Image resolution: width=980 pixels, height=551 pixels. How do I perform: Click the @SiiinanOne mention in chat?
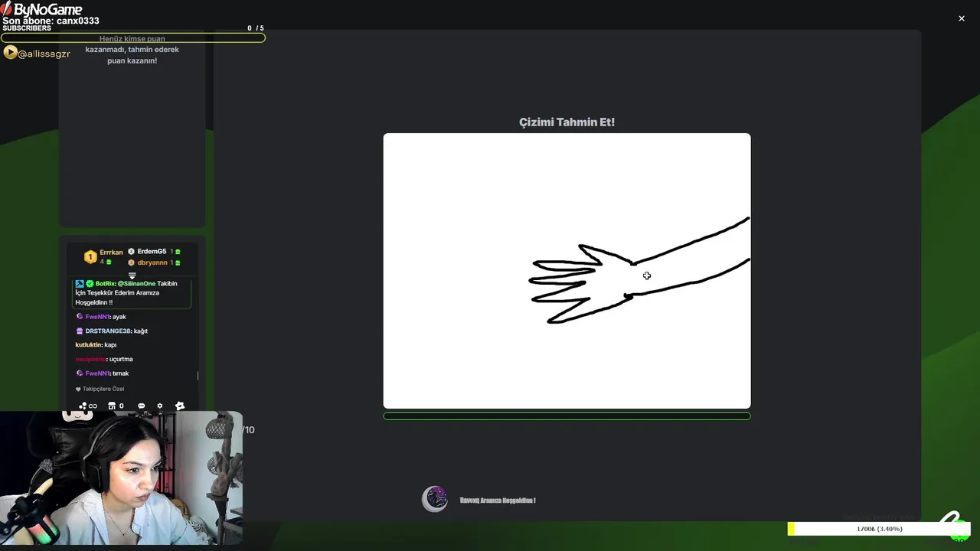pyautogui.click(x=136, y=283)
